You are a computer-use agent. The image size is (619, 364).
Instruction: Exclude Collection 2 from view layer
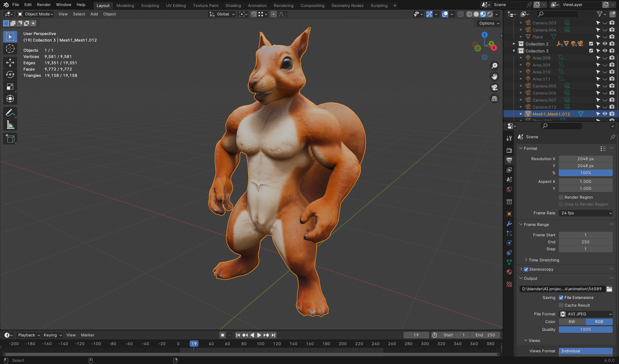(x=591, y=44)
